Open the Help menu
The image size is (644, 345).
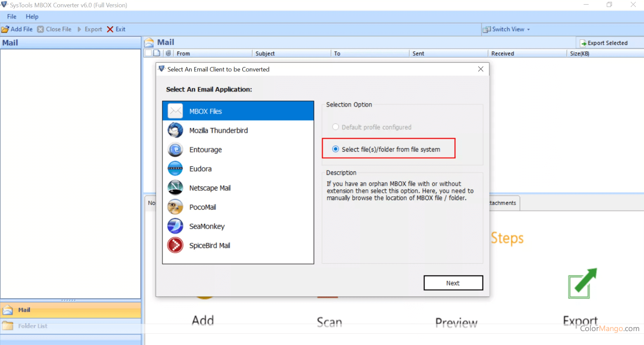coord(32,17)
